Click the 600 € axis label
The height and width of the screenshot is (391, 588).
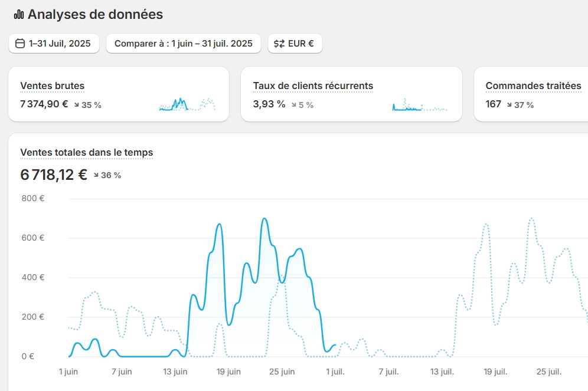(x=33, y=238)
